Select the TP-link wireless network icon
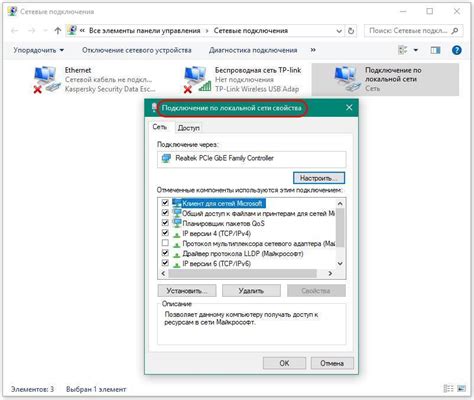Viewport: 474px width, 400px height. tap(197, 79)
